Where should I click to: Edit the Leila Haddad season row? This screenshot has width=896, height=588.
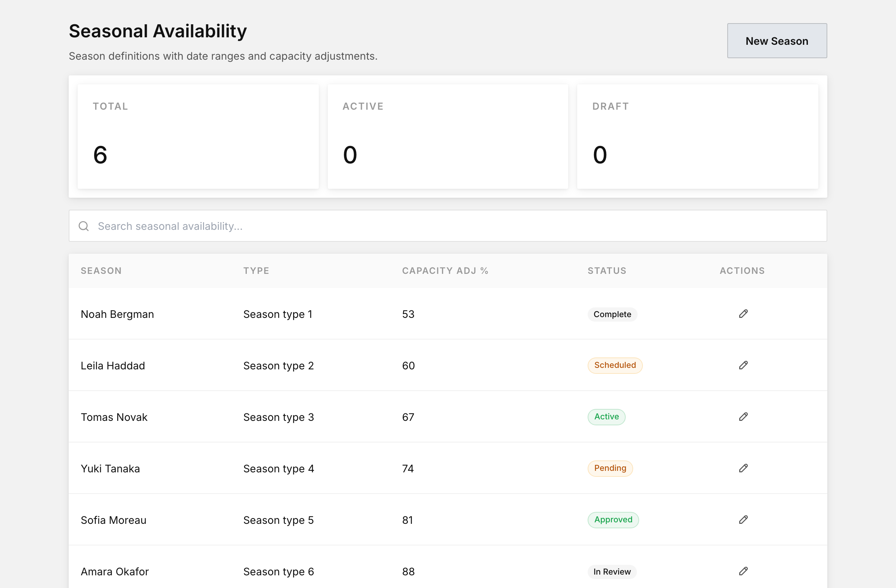coord(743,365)
